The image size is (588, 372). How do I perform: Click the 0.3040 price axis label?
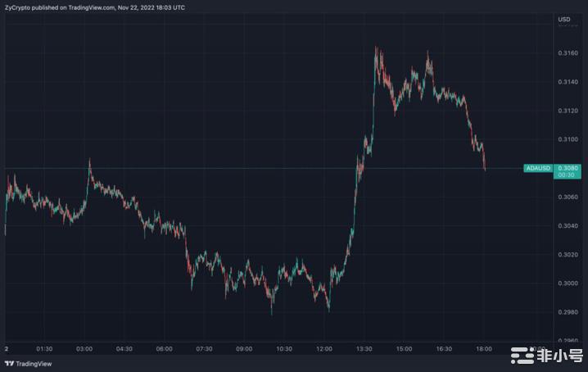tap(566, 226)
